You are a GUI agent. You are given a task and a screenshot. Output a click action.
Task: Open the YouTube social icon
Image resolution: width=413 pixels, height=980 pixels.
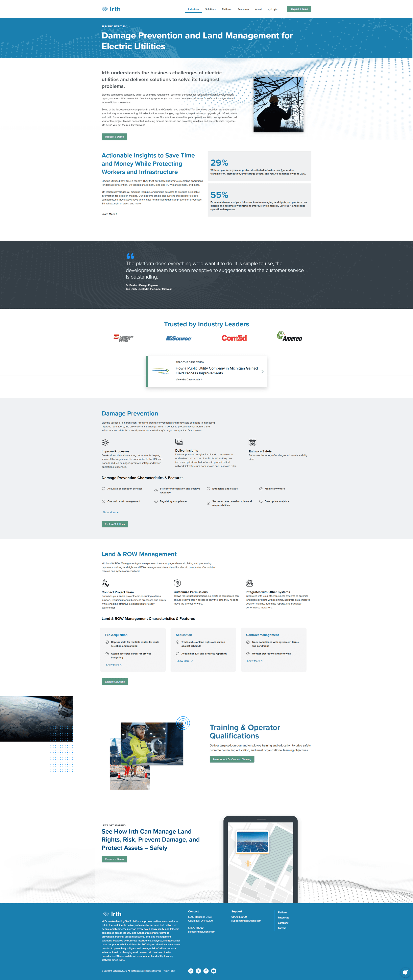(x=214, y=971)
